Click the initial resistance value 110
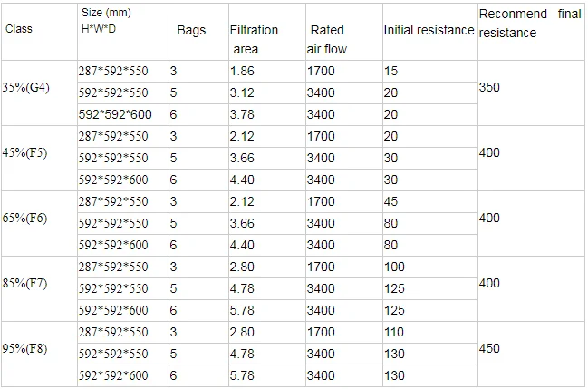The height and width of the screenshot is (389, 588). point(394,331)
